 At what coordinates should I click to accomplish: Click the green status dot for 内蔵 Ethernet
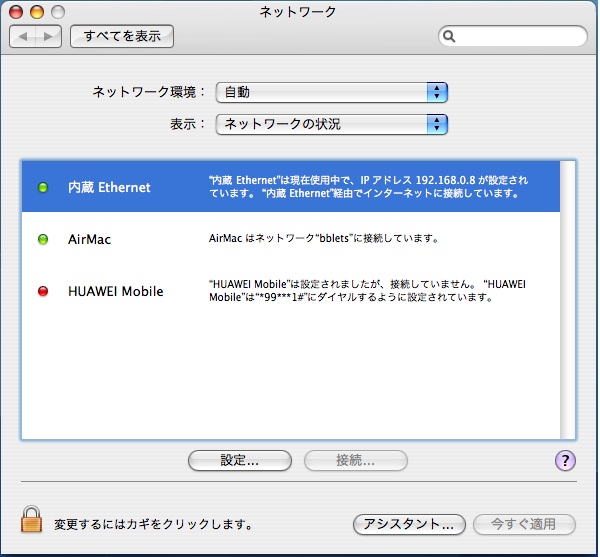coord(43,187)
